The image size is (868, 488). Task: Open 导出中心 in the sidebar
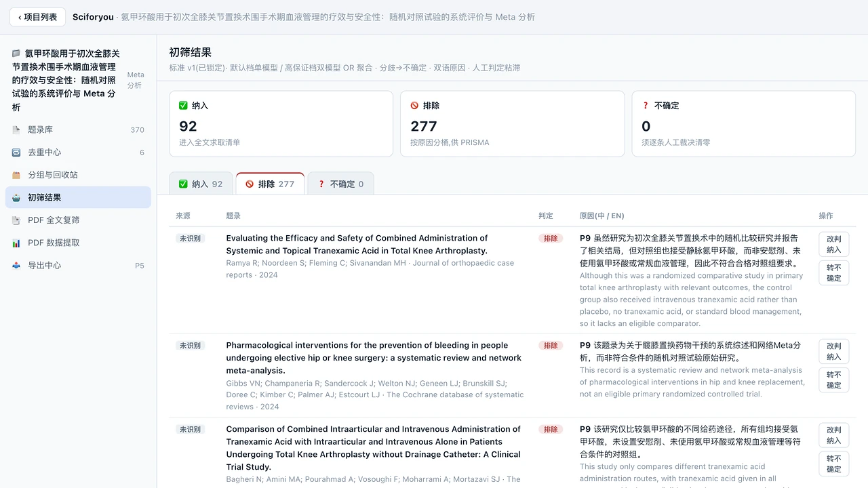click(x=78, y=265)
